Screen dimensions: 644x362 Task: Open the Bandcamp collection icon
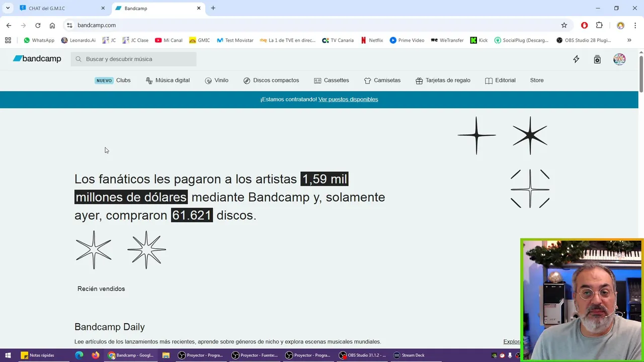pyautogui.click(x=597, y=59)
